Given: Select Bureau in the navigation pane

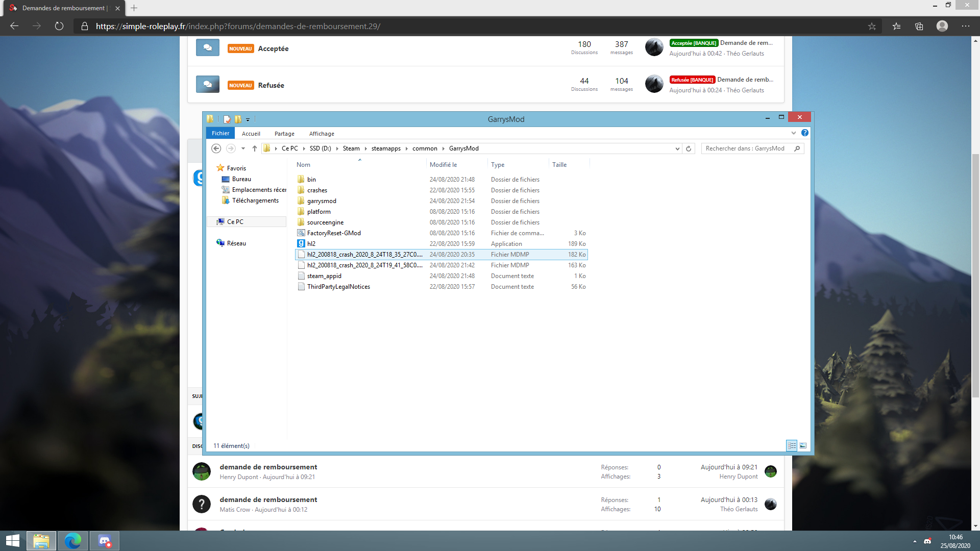Looking at the screenshot, I should [x=241, y=179].
